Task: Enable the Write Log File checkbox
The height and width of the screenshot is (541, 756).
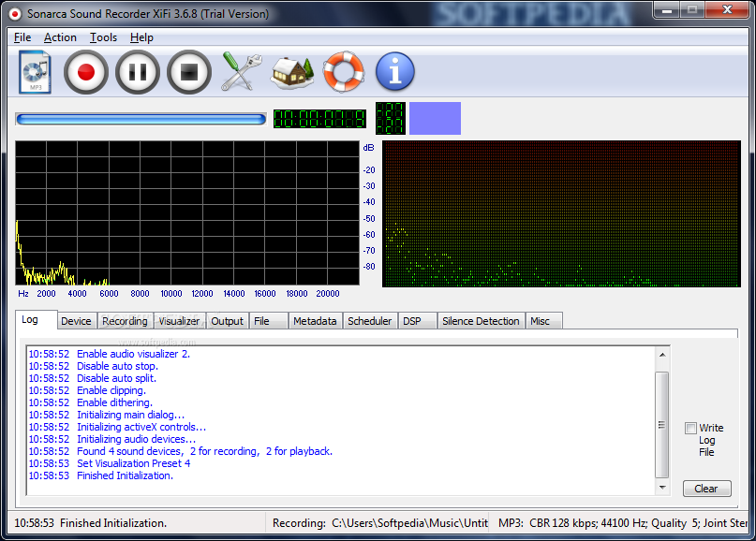Action: pos(690,428)
